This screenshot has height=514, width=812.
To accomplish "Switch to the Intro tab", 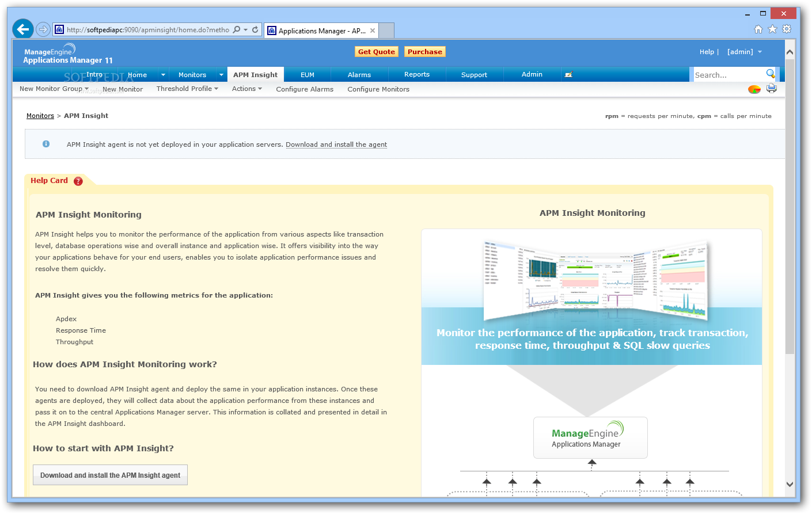I will click(94, 75).
